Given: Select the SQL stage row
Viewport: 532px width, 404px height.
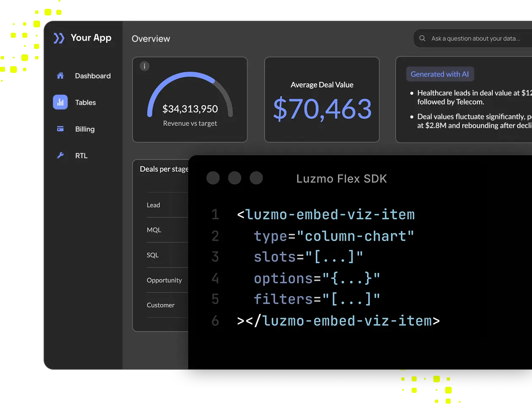Looking at the screenshot, I should (x=167, y=255).
